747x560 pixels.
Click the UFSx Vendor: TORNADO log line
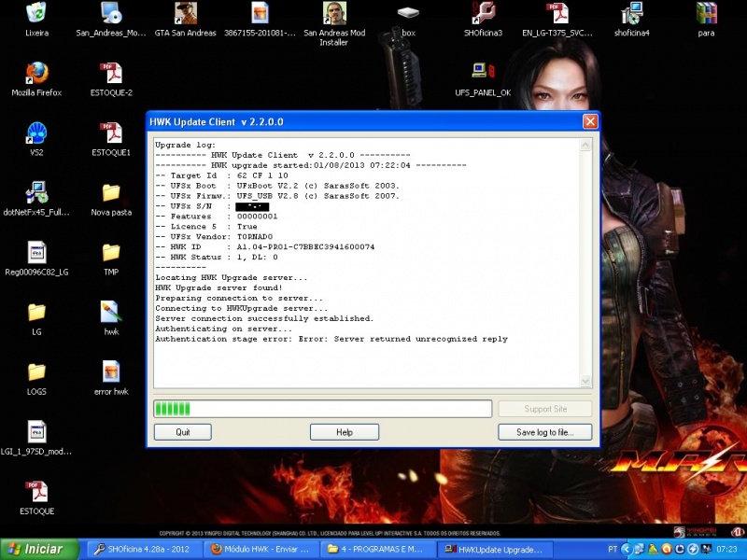point(214,237)
